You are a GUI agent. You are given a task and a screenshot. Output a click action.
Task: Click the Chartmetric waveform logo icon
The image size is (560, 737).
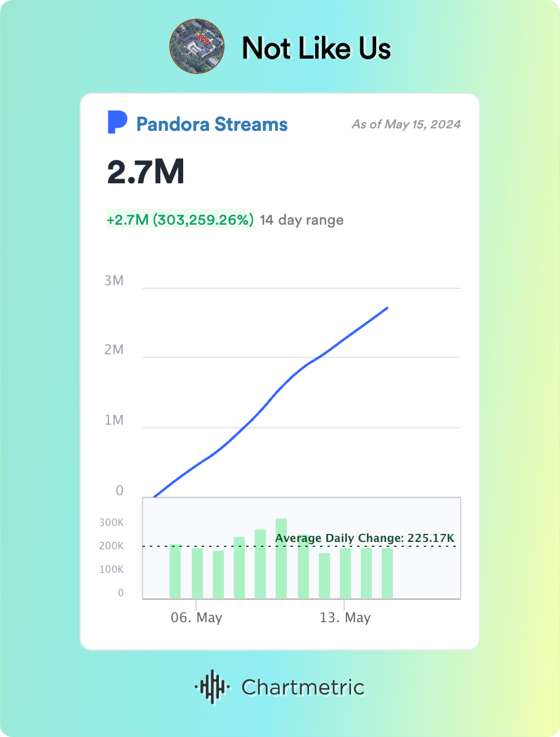coord(212,687)
